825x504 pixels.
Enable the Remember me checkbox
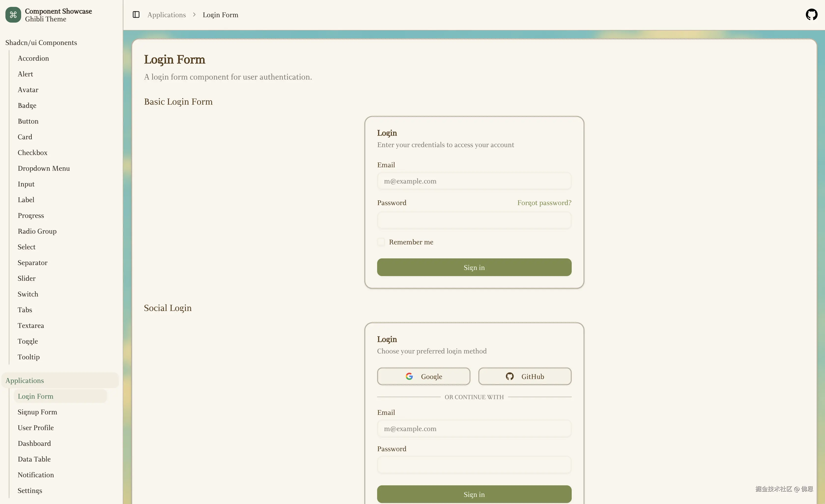pos(381,242)
